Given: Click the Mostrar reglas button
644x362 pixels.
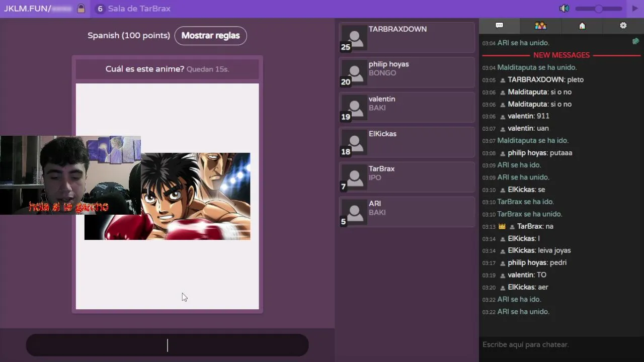Looking at the screenshot, I should pyautogui.click(x=210, y=36).
